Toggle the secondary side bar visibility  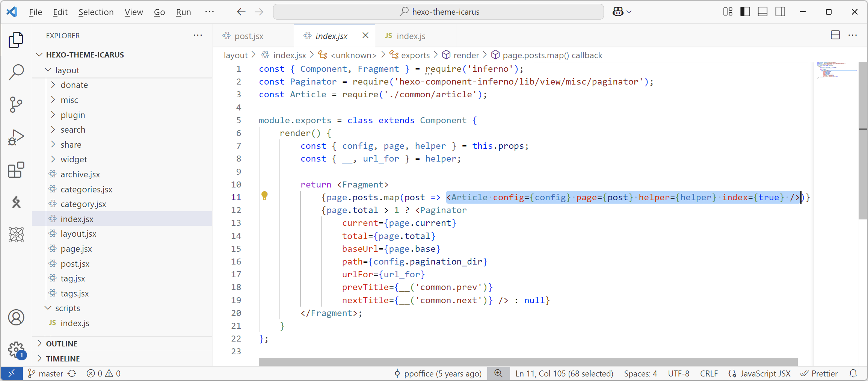point(780,12)
